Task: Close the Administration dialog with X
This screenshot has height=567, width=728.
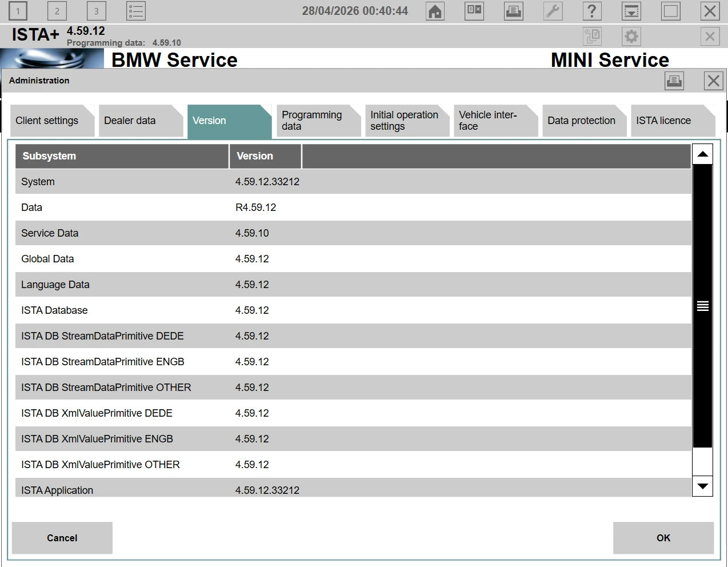Action: point(714,81)
